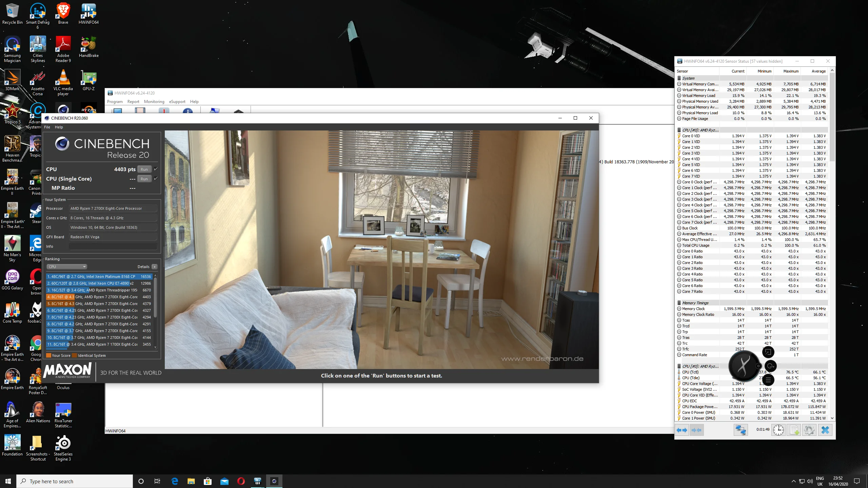Select the GPU-Z desktop icon
Screen dimensions: 868x488
(x=88, y=81)
